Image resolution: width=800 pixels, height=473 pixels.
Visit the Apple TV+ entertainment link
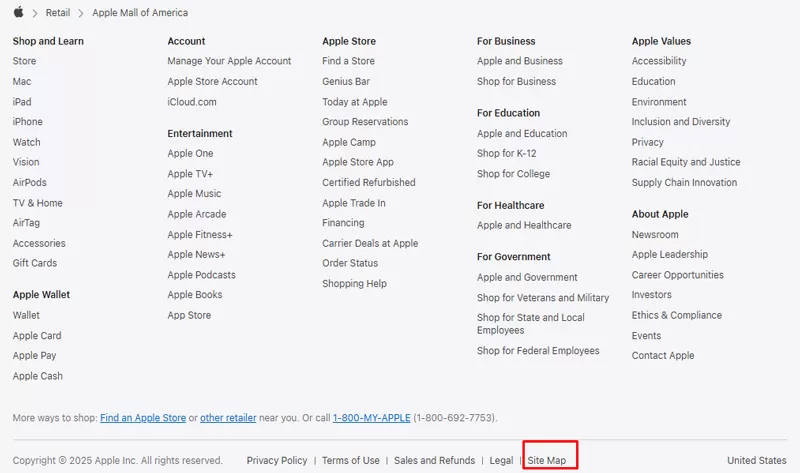[190, 174]
